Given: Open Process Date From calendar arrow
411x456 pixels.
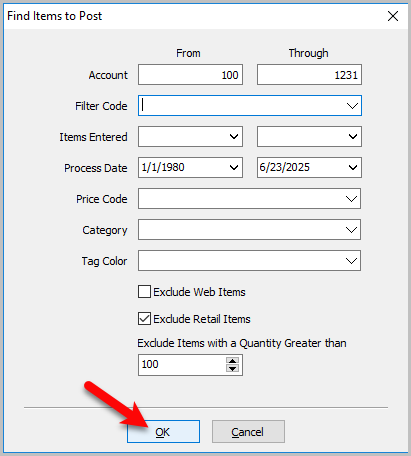Looking at the screenshot, I should (234, 167).
